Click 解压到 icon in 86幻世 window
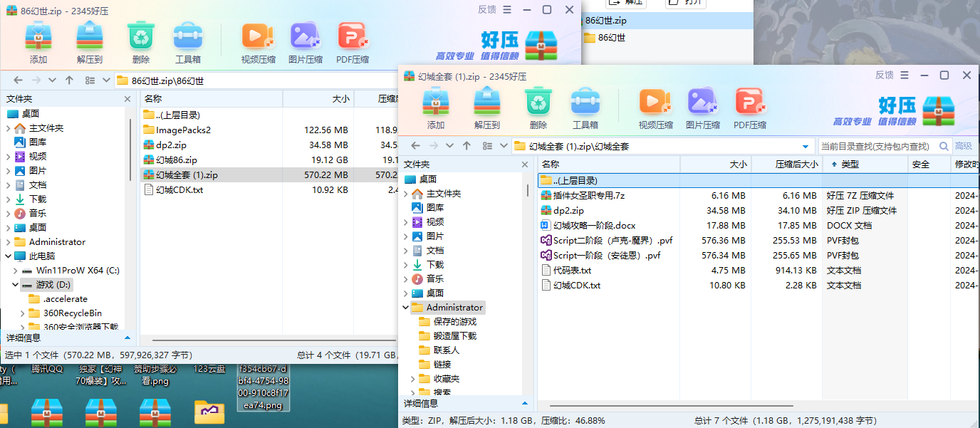 [x=90, y=43]
